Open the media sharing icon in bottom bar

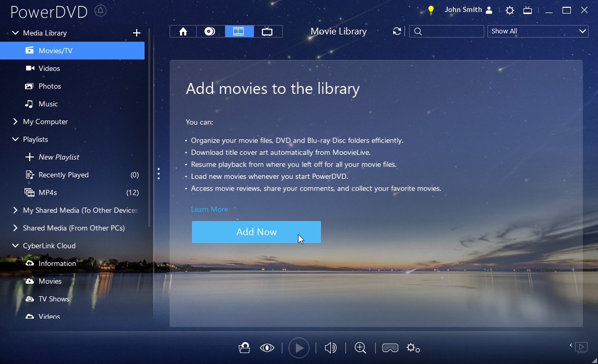click(244, 348)
